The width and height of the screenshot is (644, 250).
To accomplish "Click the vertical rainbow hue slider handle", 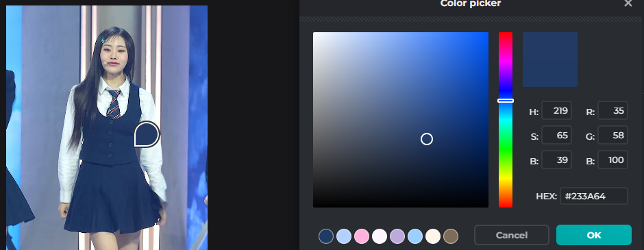I will coord(505,101).
